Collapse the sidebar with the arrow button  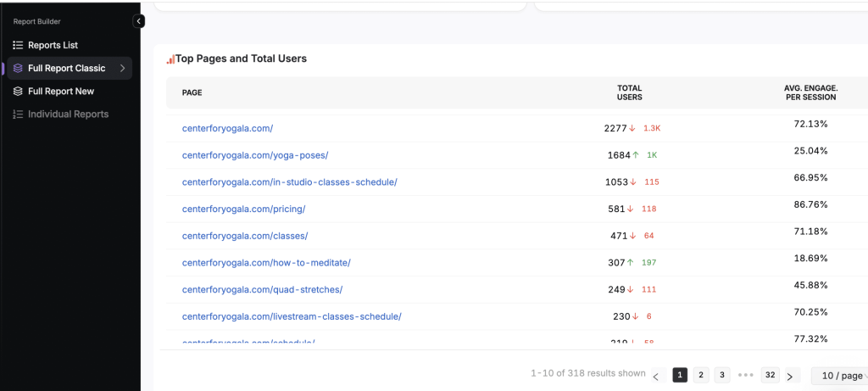[139, 21]
